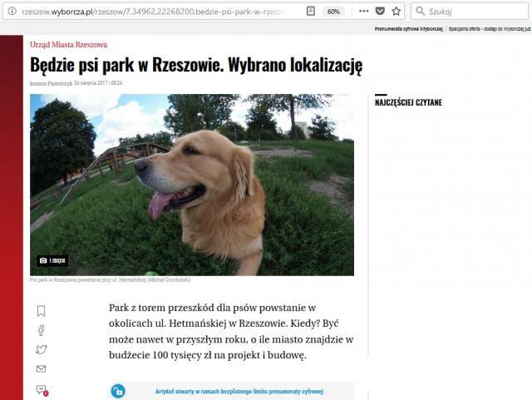This screenshot has height=400, width=532.
Task: Click the article headline about psi park
Action: point(196,65)
